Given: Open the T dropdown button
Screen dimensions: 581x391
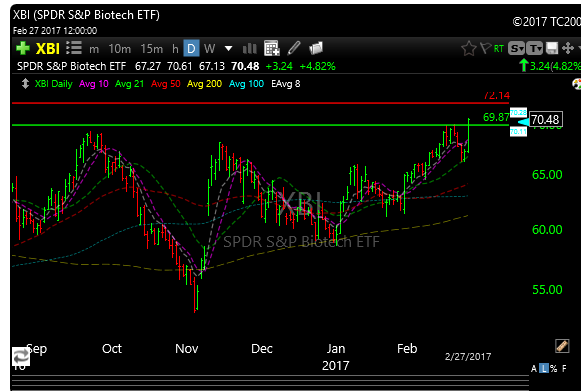Looking at the screenshot, I should click(x=534, y=48).
